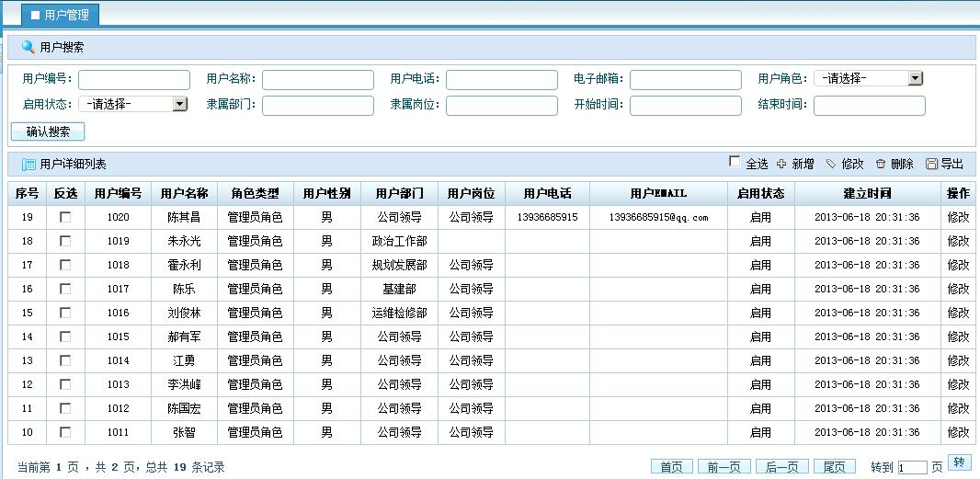The width and height of the screenshot is (980, 479).
Task: Click the 新增 plus icon
Action: coord(781,164)
